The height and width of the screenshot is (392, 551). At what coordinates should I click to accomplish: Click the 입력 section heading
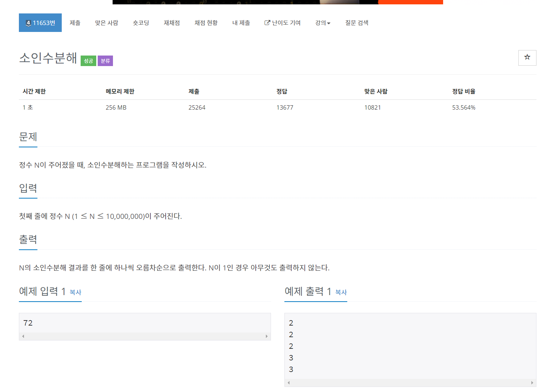click(28, 188)
